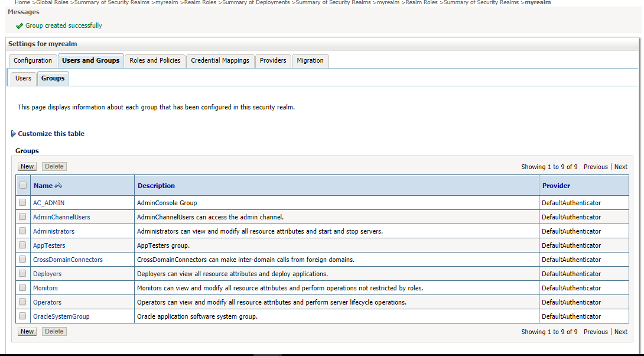Sort by the Name column header
Image resolution: width=644 pixels, height=356 pixels.
(x=43, y=186)
